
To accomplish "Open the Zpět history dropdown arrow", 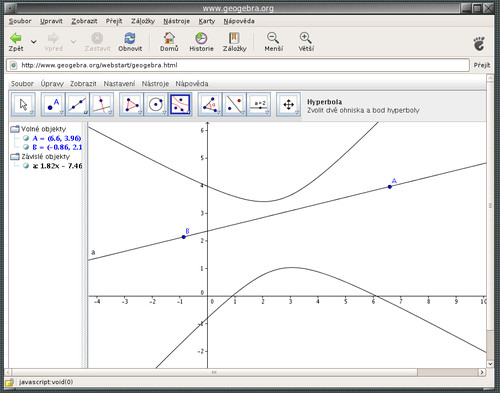I will tap(34, 42).
